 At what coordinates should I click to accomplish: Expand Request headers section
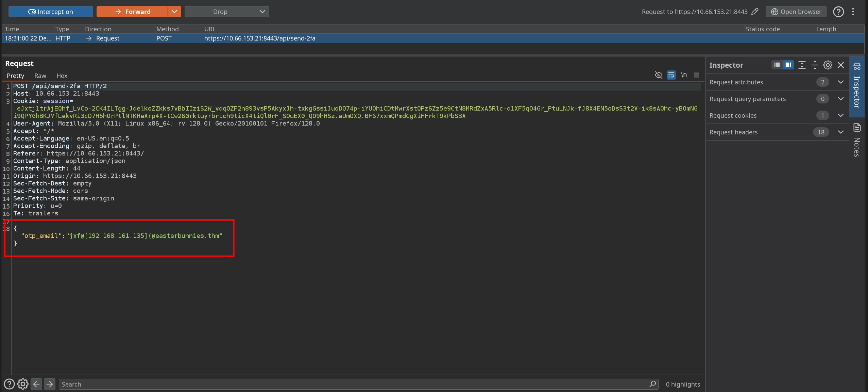click(840, 132)
